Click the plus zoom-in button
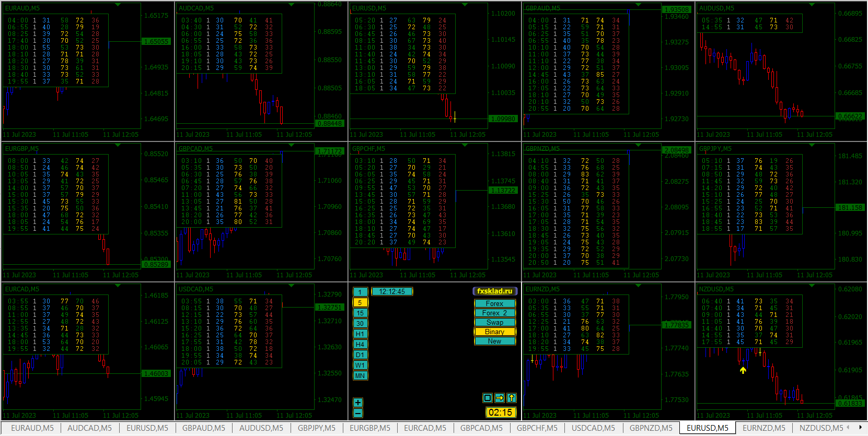Image resolution: width=868 pixels, height=436 pixels. pyautogui.click(x=357, y=403)
